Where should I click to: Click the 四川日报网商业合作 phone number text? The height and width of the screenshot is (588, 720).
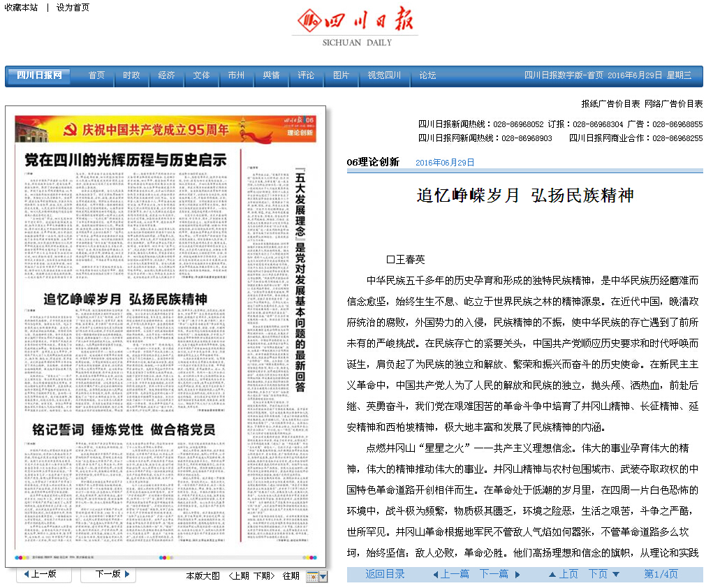click(636, 138)
